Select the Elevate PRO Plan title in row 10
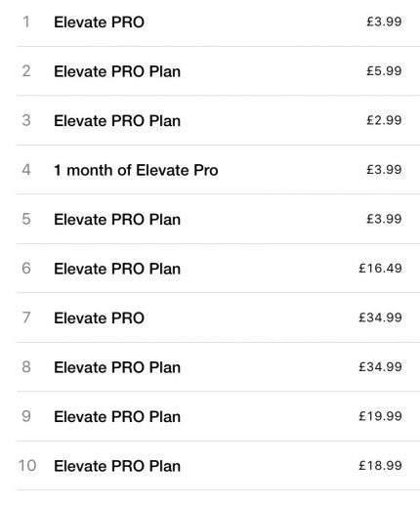420x505 pixels. point(117,466)
